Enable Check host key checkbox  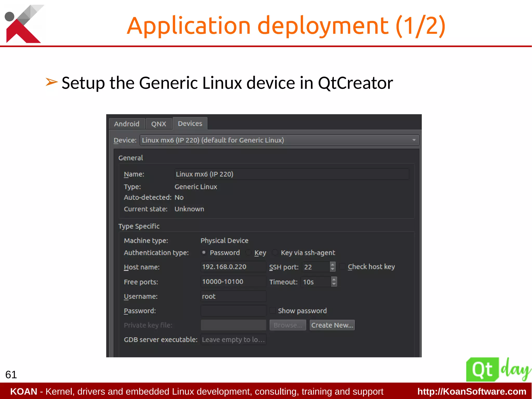[343, 266]
